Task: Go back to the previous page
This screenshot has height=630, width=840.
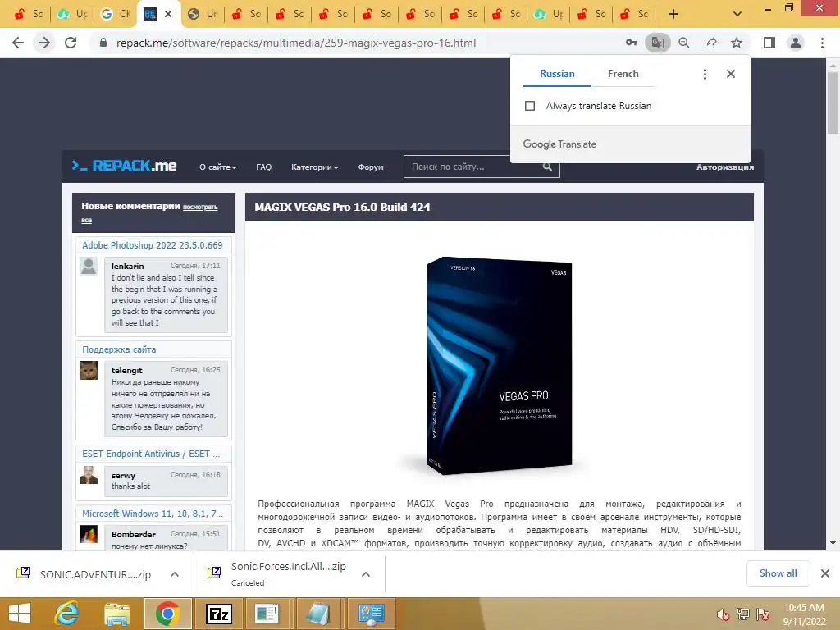Action: (x=18, y=43)
